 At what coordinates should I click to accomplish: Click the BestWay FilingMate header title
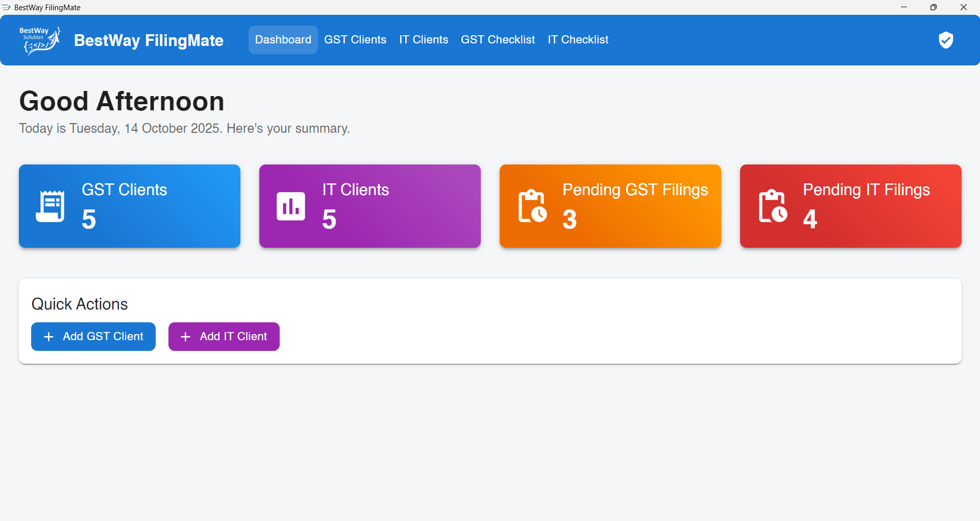pyautogui.click(x=149, y=40)
